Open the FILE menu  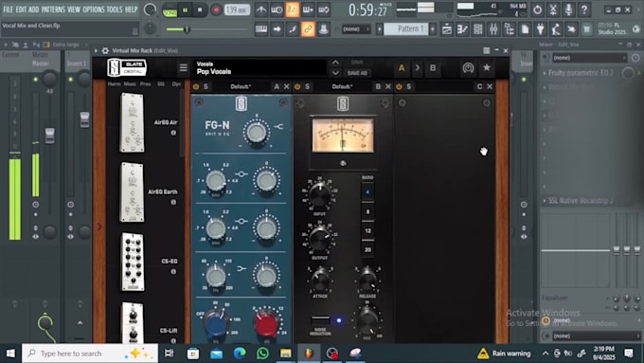point(8,9)
